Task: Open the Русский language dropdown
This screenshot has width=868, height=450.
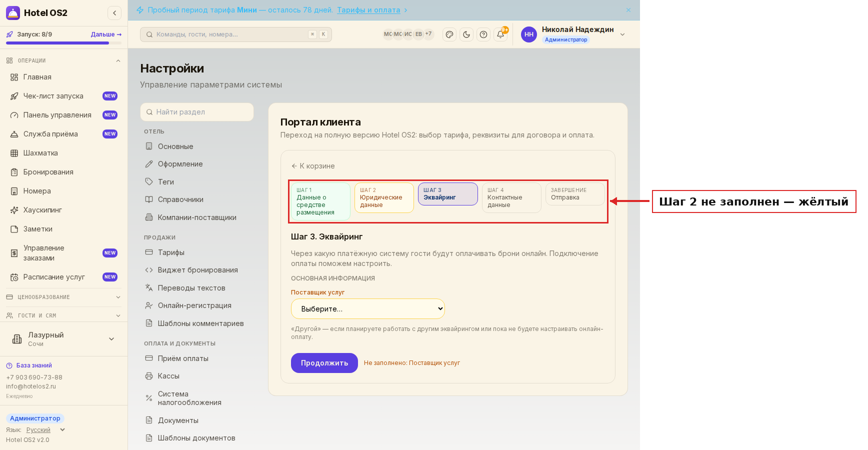Action: point(45,430)
